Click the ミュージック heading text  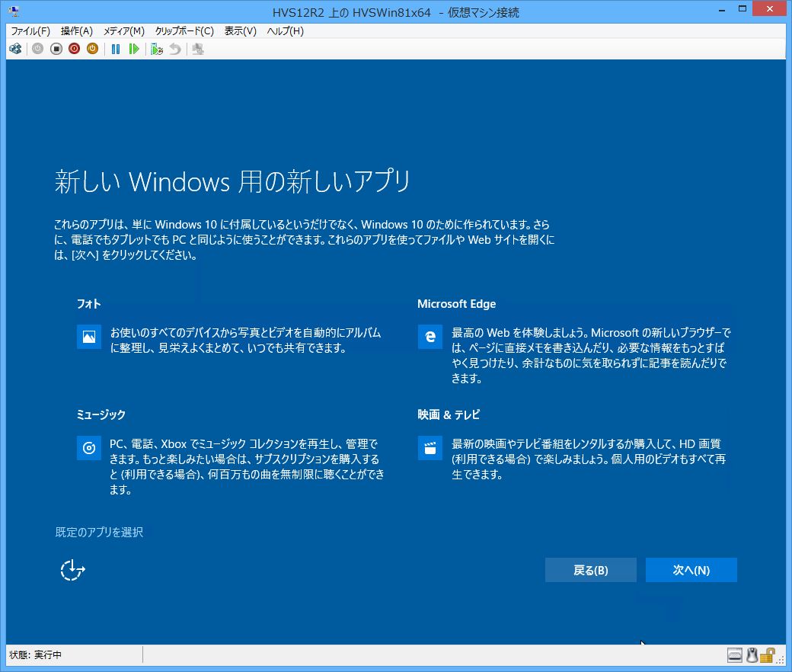coord(101,414)
